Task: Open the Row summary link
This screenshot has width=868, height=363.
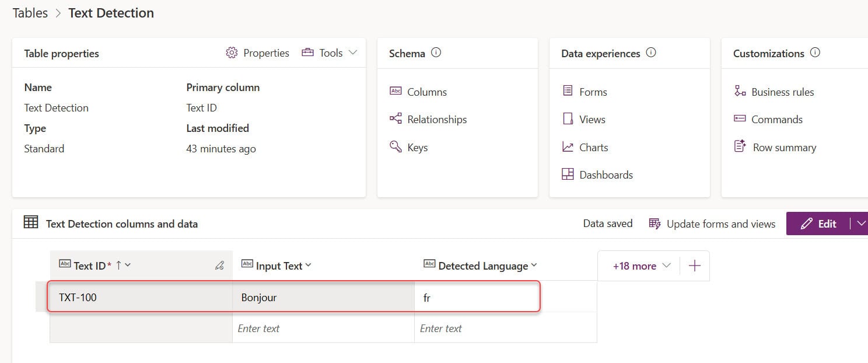Action: (785, 148)
